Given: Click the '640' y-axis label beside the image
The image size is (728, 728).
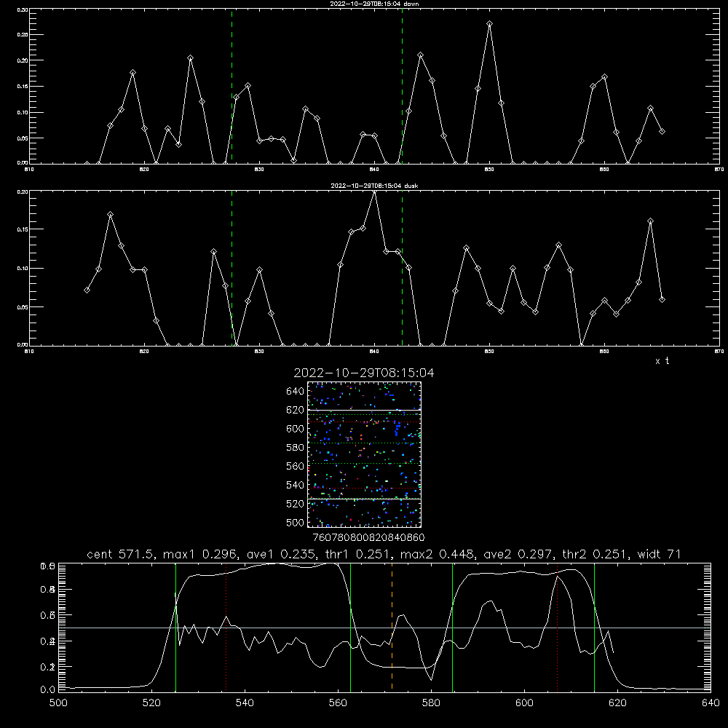Looking at the screenshot, I should coord(296,392).
